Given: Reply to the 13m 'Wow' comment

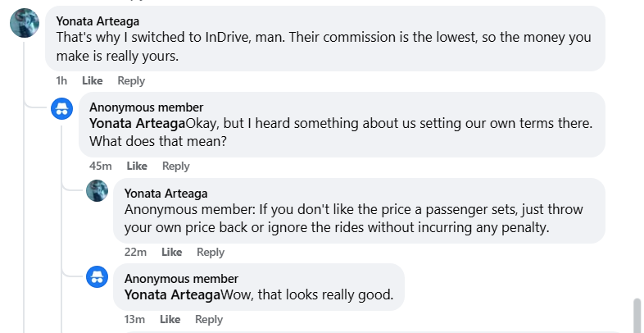Looking at the screenshot, I should (209, 319).
